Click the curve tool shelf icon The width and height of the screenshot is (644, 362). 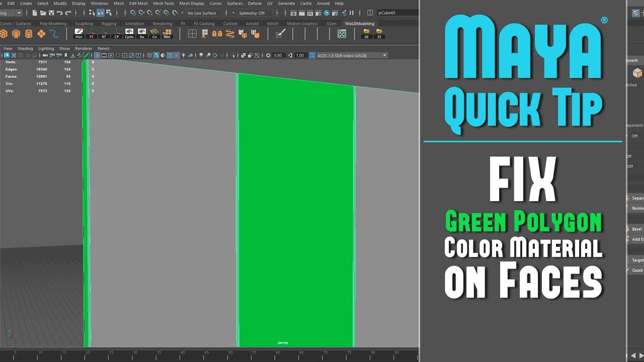coord(54,34)
